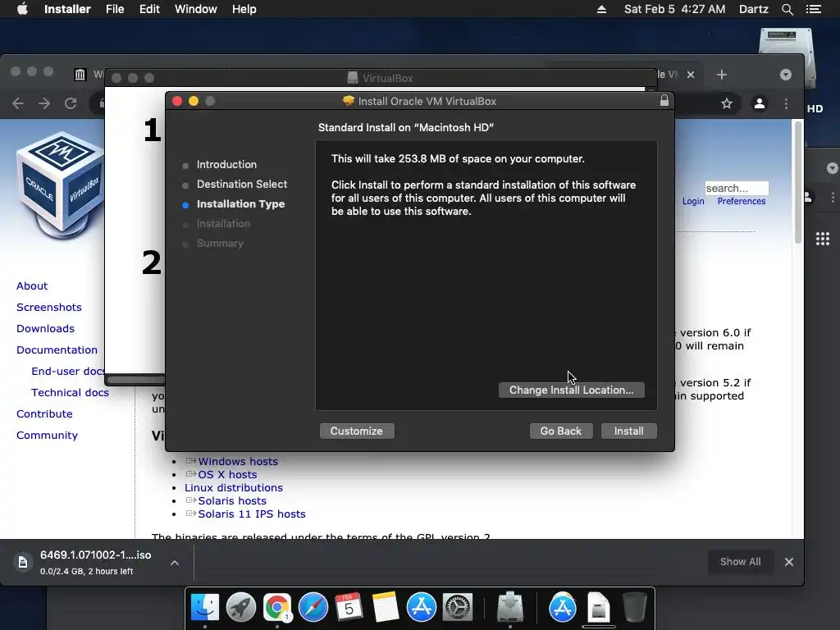Click the Chrome page vertical scrollbar

(798, 182)
